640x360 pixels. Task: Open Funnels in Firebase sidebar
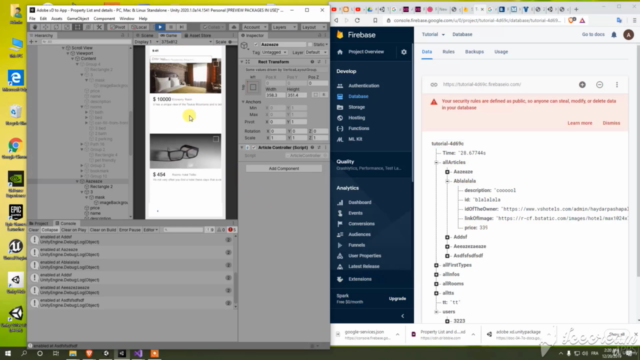356,245
